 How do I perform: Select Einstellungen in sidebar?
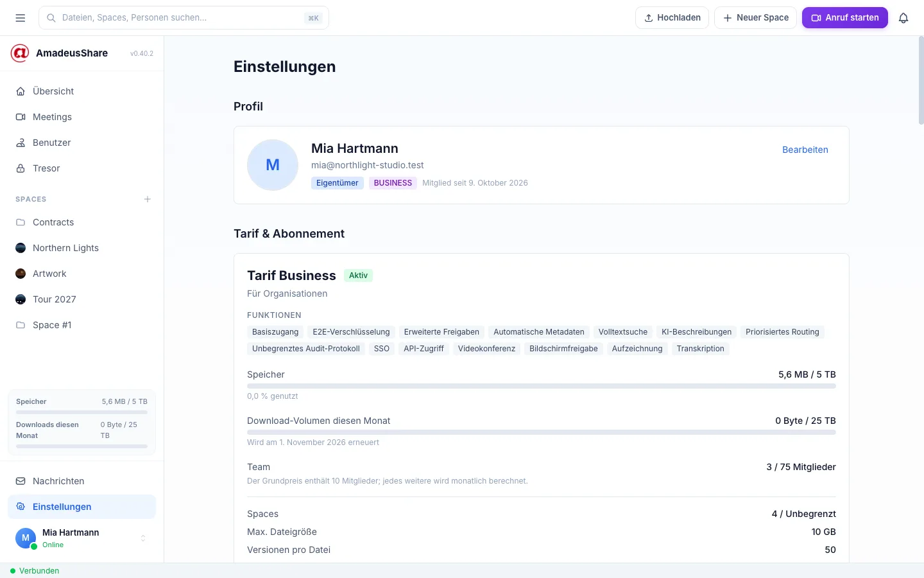[81, 507]
